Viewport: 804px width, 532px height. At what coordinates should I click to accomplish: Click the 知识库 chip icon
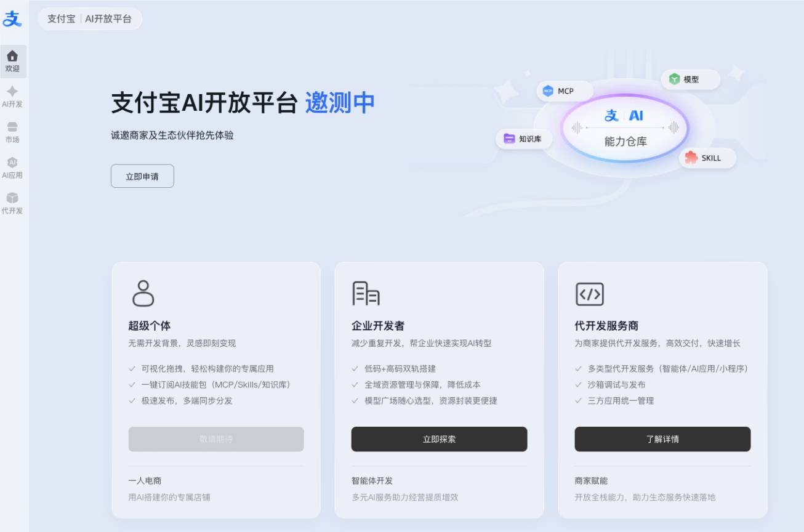(509, 139)
